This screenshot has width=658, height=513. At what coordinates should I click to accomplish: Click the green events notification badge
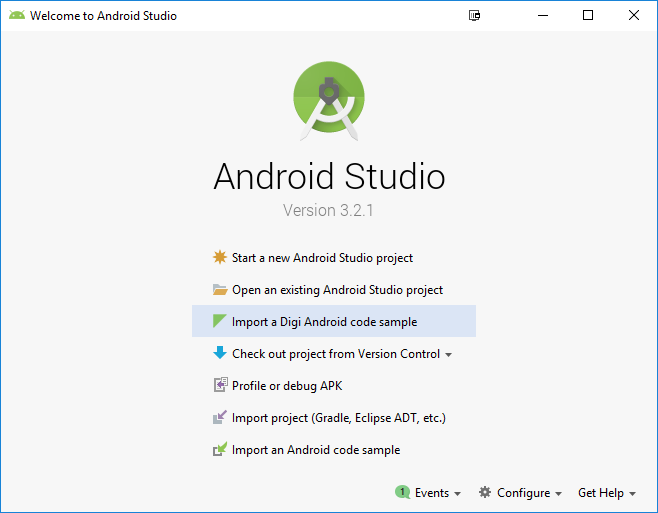click(x=402, y=492)
